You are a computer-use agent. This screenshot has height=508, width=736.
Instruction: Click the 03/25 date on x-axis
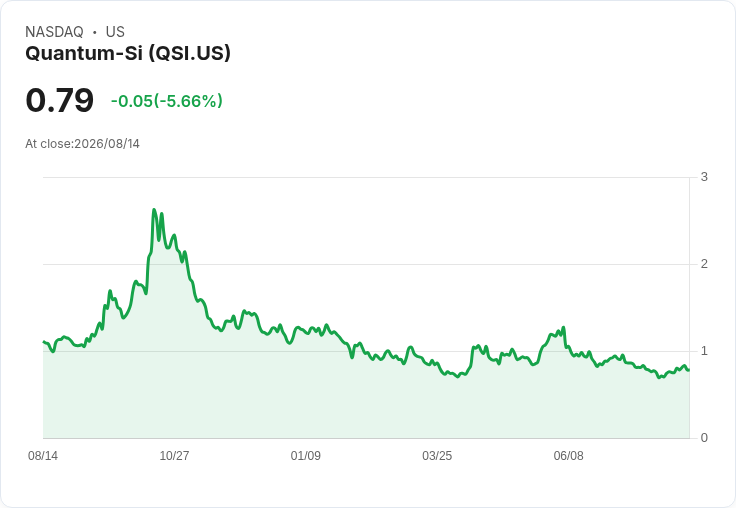tap(437, 455)
